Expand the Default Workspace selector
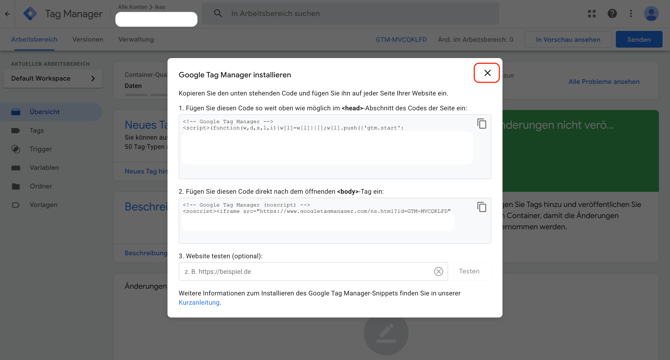This screenshot has width=670, height=360. point(53,79)
